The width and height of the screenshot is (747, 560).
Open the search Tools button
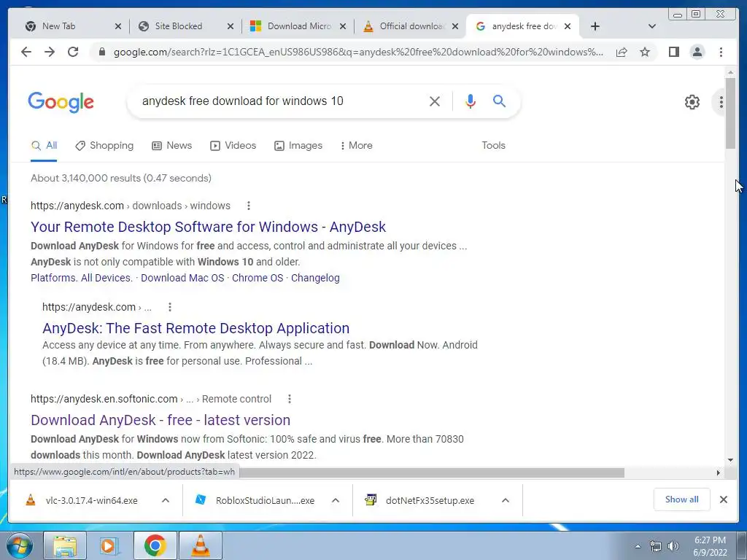pyautogui.click(x=493, y=146)
